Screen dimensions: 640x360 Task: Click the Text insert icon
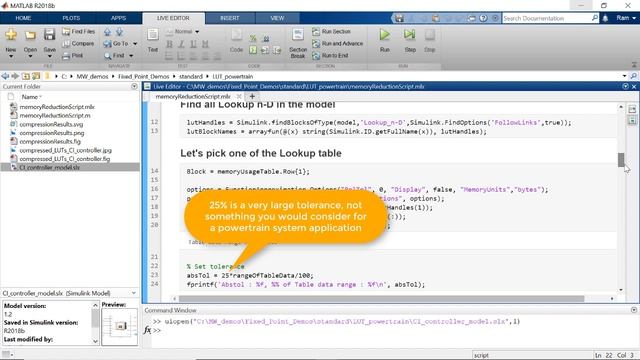coord(153,35)
